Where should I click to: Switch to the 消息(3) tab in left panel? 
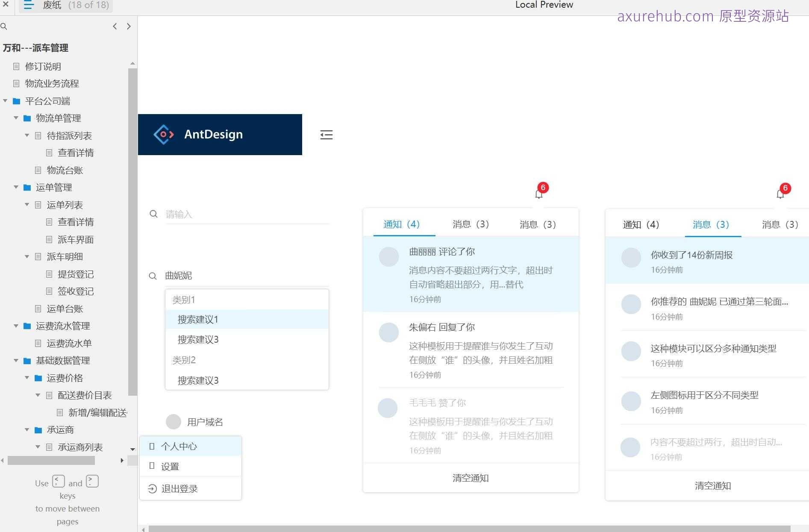pos(471,224)
